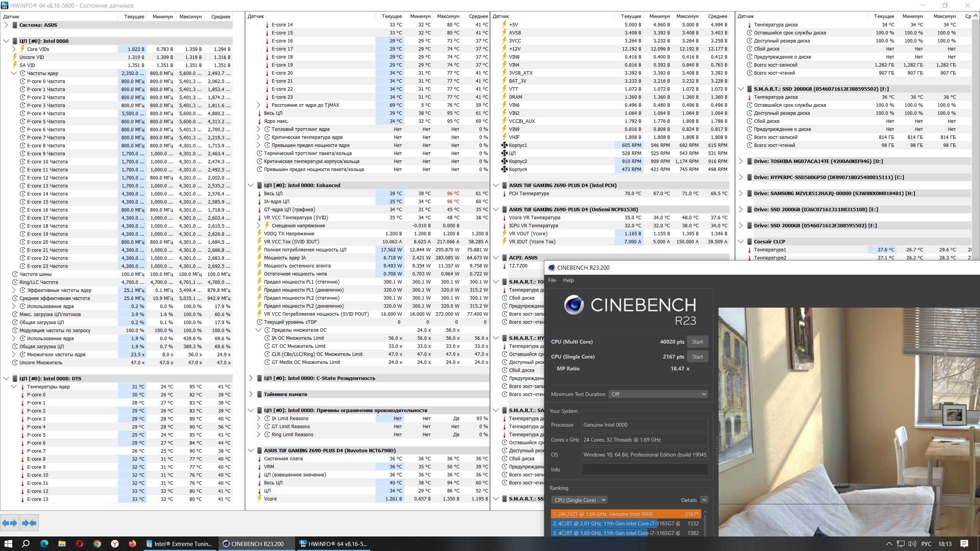This screenshot has height=551, width=980.
Task: Switch to Intel Extreme Tuning taskbar window
Action: point(179,544)
